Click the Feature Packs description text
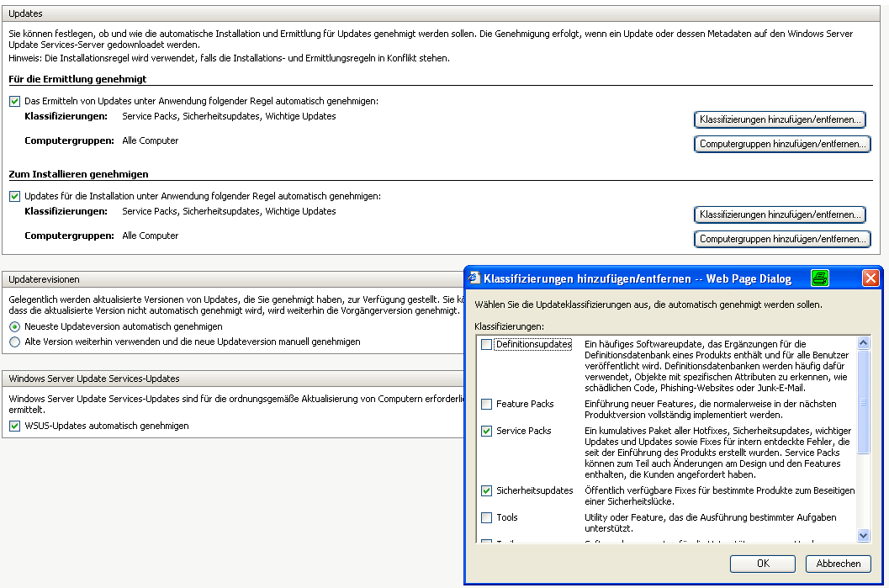The image size is (889, 588). pos(711,410)
